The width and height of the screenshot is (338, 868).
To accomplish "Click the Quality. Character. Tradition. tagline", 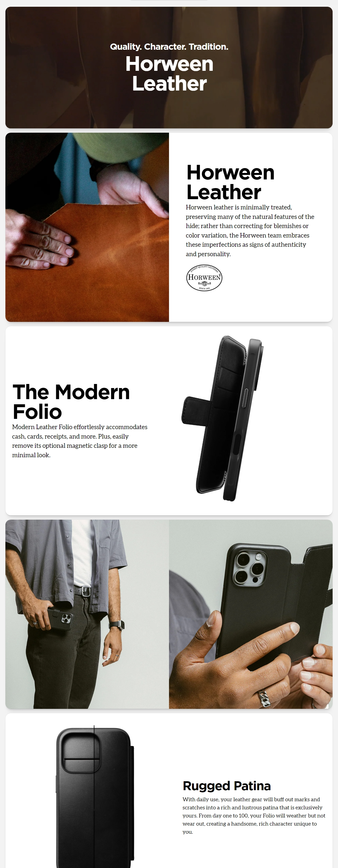I will (x=169, y=46).
